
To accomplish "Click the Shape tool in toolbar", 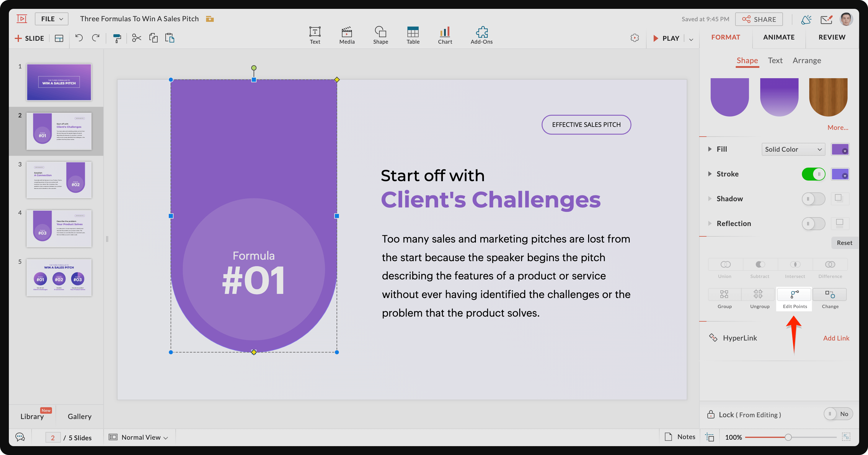I will [379, 33].
